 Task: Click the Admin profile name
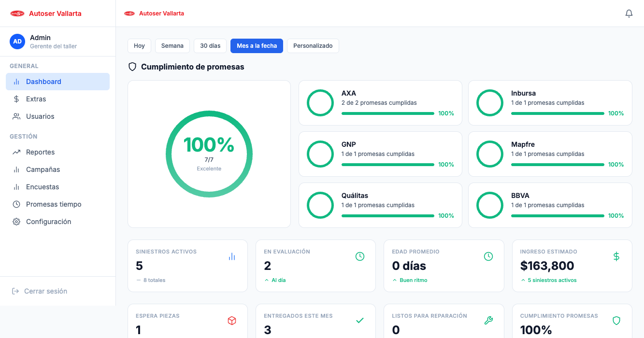pyautogui.click(x=40, y=38)
